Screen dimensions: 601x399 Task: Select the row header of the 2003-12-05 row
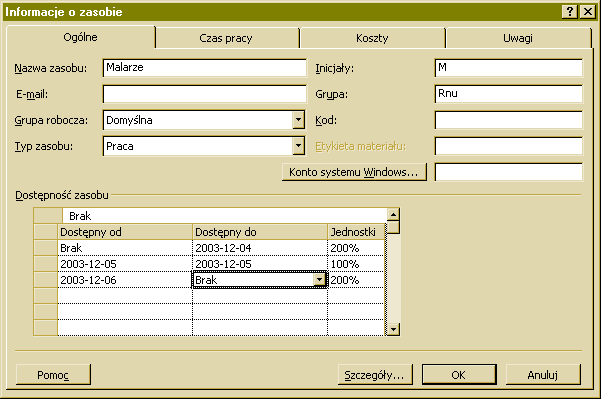point(46,264)
